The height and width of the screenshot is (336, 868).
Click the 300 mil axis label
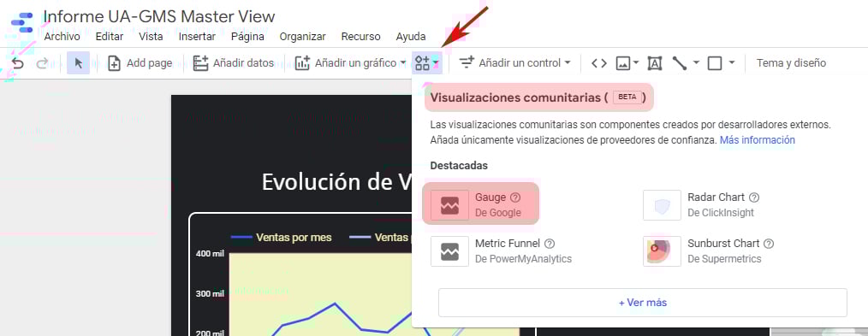pyautogui.click(x=210, y=293)
